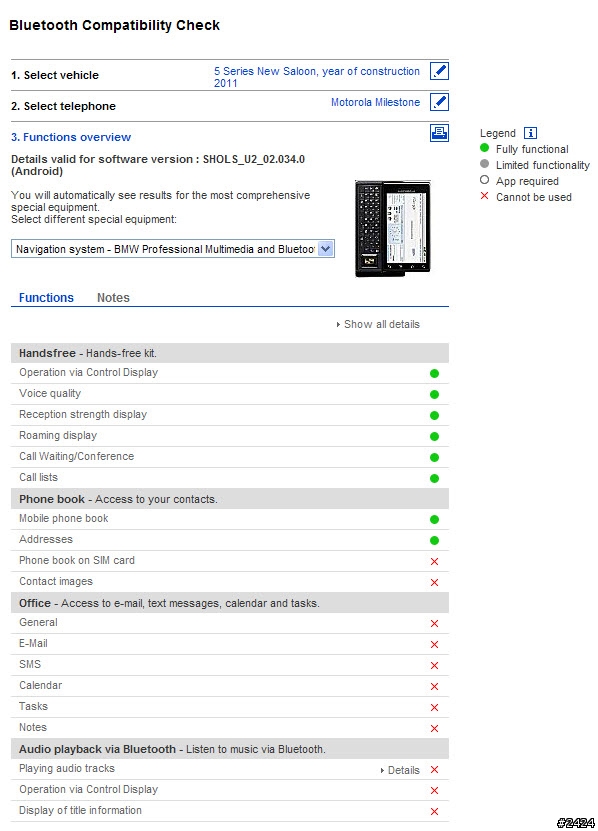Image resolution: width=598 pixels, height=831 pixels.
Task: Click red X for Tasks
Action: pyautogui.click(x=434, y=708)
